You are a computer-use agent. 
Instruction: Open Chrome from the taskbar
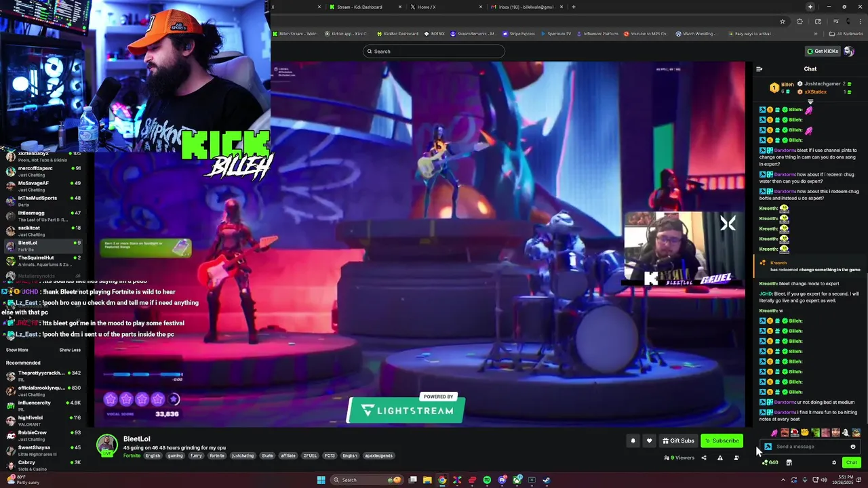pyautogui.click(x=442, y=480)
